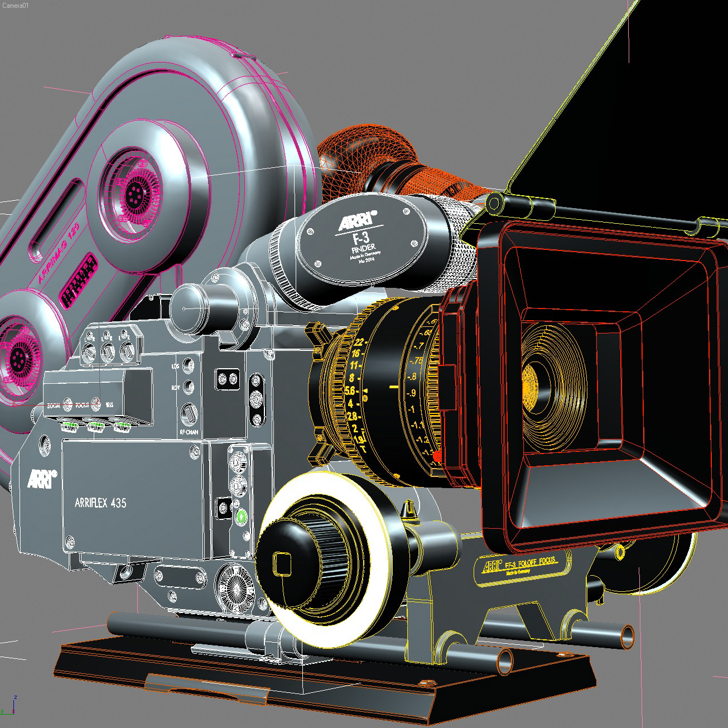Screen dimensions: 728x728
Task: Select the "ARRIMAG 120" magazine lettering
Action: [x=59, y=254]
